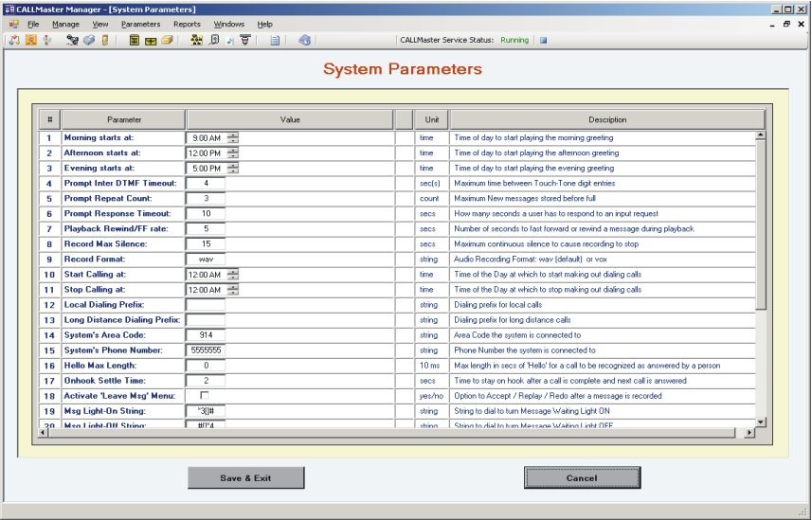Click the yellow mailbox toolbar icon

click(151, 41)
